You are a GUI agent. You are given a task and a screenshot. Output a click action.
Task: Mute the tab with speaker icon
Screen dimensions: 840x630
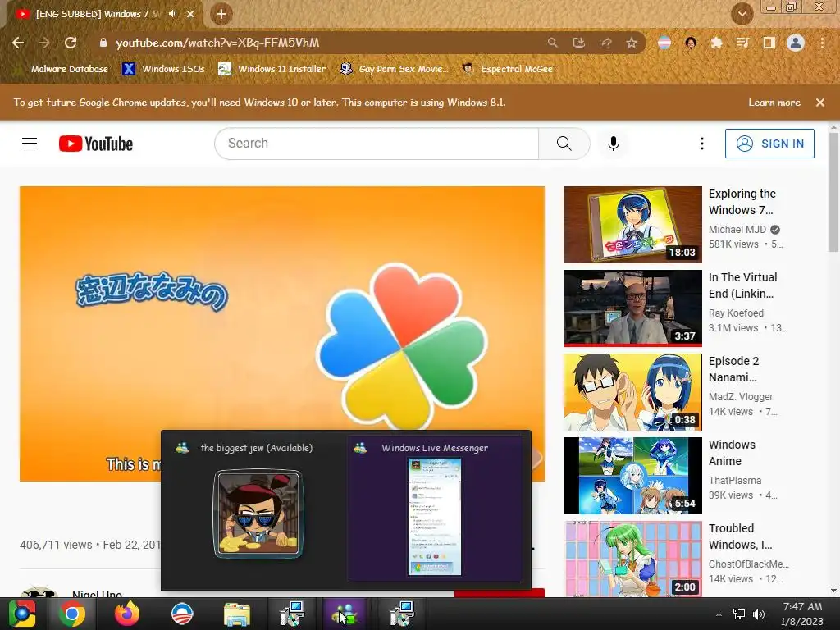(x=173, y=14)
